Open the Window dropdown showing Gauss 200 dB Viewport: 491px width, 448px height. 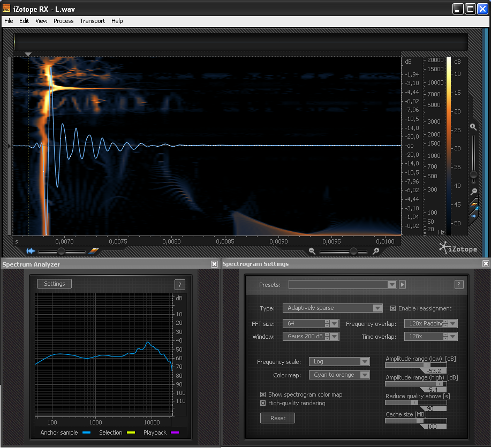335,336
